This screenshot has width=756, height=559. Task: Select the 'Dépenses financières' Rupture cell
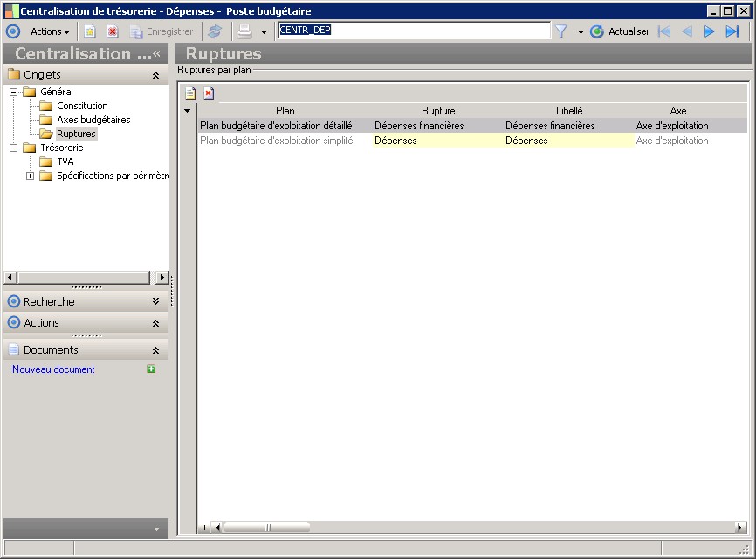pyautogui.click(x=438, y=126)
